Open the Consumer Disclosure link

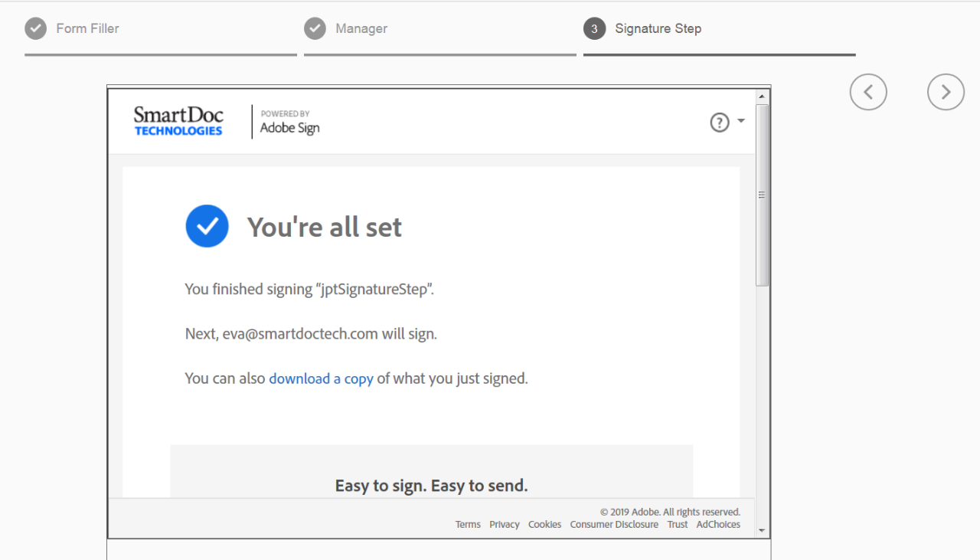[614, 524]
